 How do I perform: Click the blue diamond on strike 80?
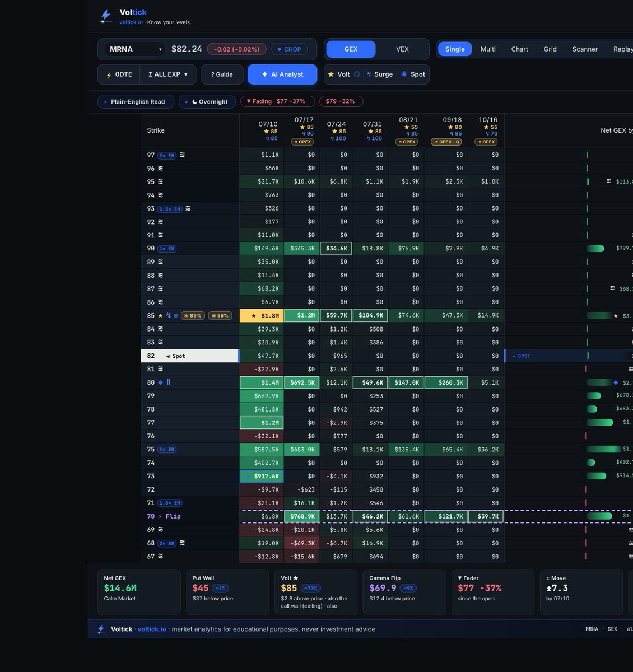(x=161, y=382)
